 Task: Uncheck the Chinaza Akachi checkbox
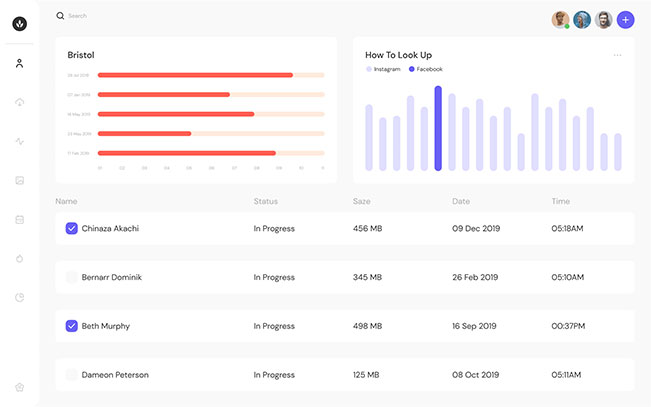click(x=72, y=229)
